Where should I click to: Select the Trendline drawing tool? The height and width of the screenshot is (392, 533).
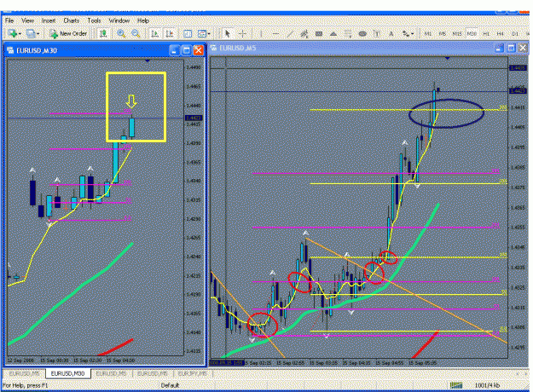coord(290,33)
